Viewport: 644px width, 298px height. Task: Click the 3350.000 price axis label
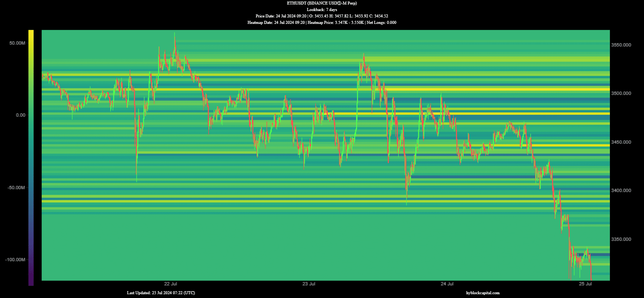621,239
